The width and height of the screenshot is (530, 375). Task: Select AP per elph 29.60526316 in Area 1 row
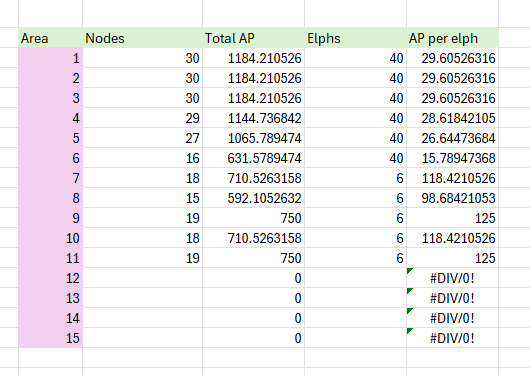pos(453,58)
